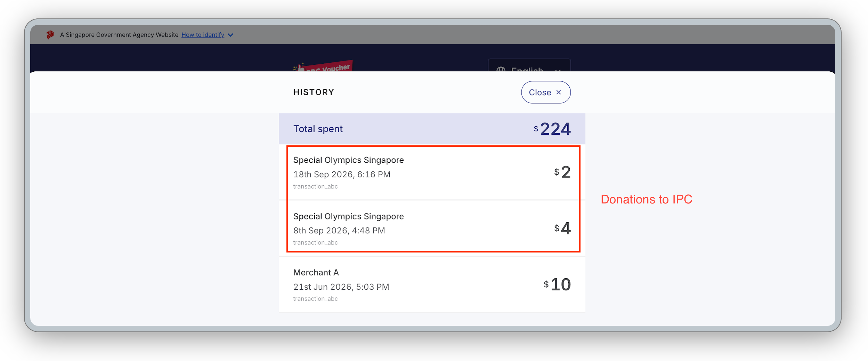Click 'A Singapore Government Agency Website' text
The width and height of the screenshot is (868, 361).
pyautogui.click(x=119, y=35)
